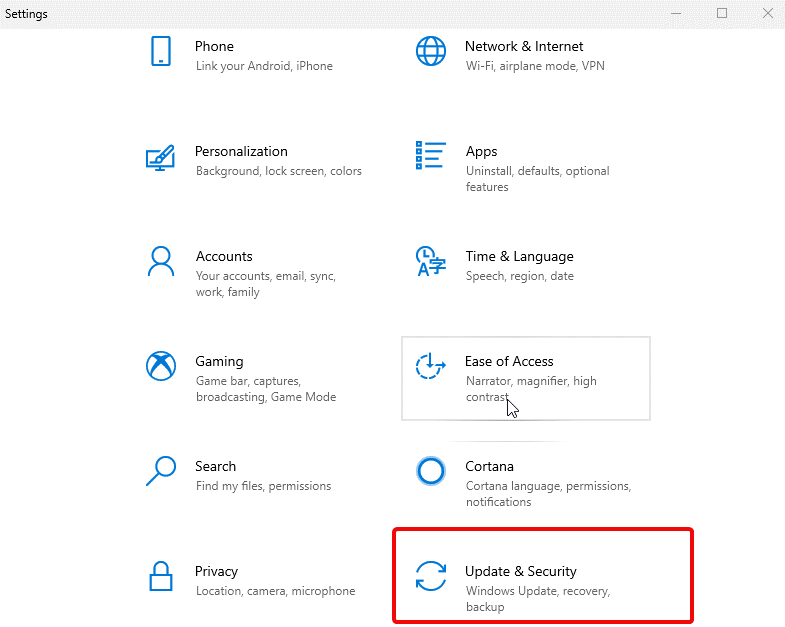This screenshot has height=627, width=785.
Task: Click the Privacy padlock icon
Action: tap(161, 576)
